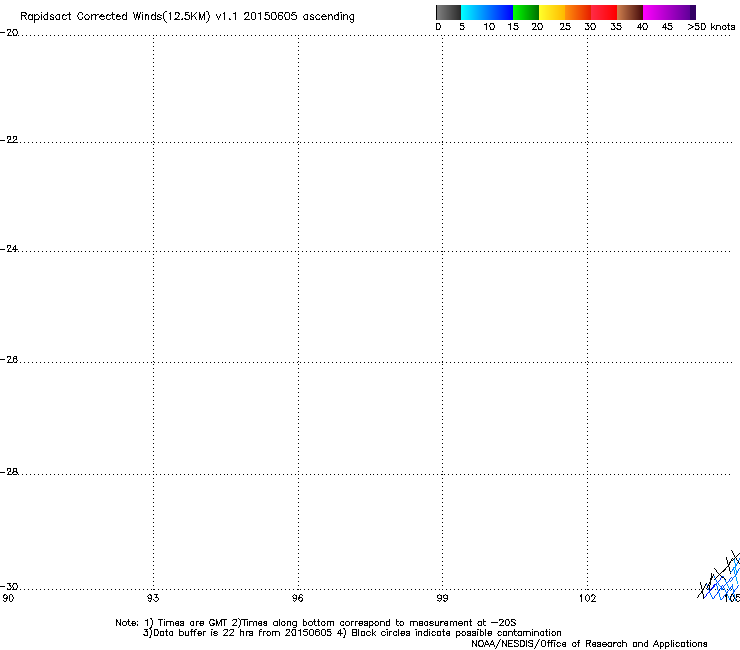Click the latitude label '-28'

(x=9, y=472)
